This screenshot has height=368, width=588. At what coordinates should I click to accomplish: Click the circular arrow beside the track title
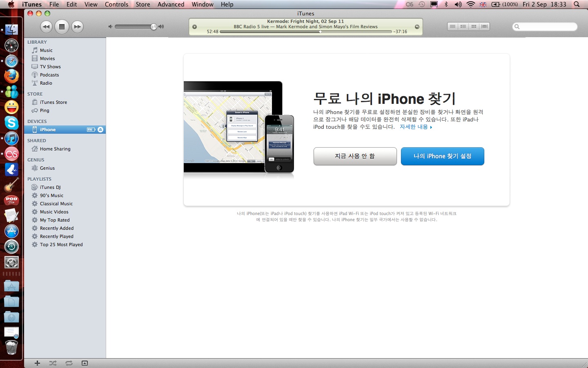coord(417,27)
